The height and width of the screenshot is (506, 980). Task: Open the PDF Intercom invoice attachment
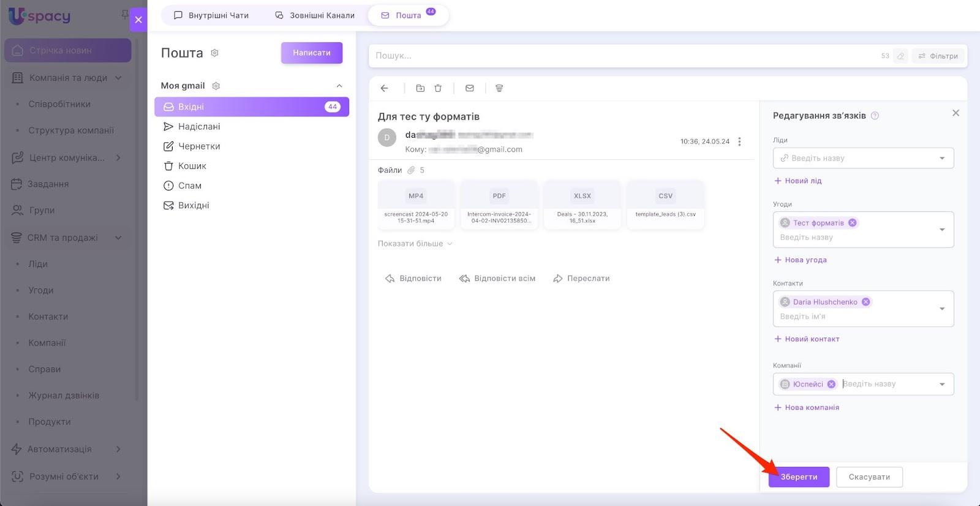(499, 205)
